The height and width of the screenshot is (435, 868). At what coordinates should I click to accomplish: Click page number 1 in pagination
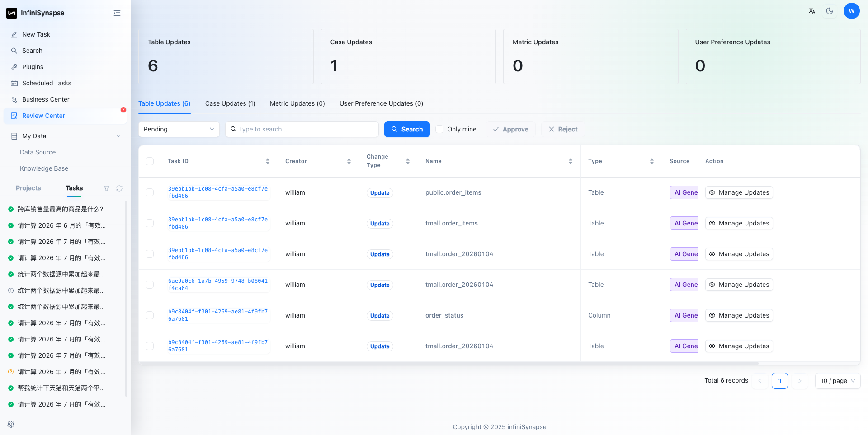coord(780,381)
